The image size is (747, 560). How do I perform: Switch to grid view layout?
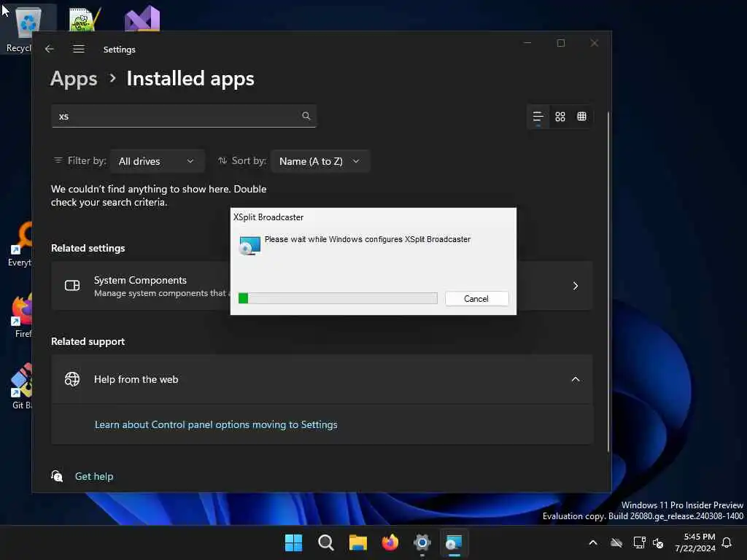pyautogui.click(x=560, y=117)
